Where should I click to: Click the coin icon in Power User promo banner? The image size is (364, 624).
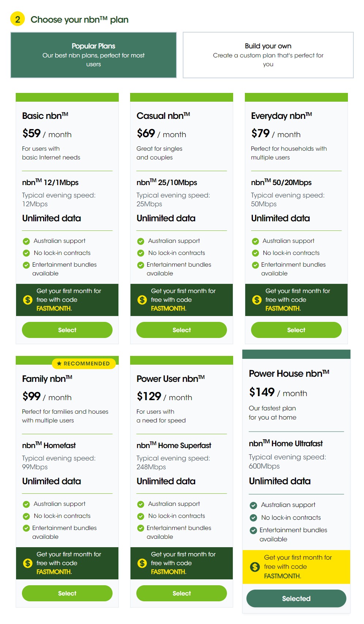(142, 563)
